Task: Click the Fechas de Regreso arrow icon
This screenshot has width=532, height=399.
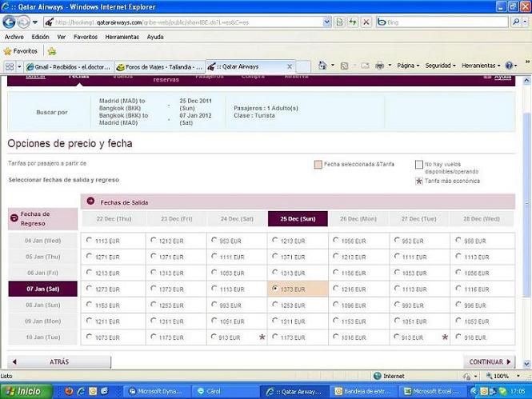Action: [14, 218]
